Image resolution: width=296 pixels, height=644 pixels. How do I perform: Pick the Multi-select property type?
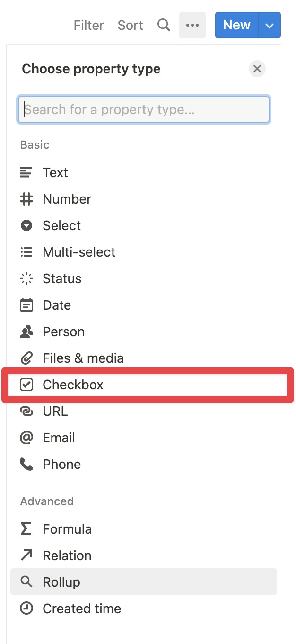click(144, 252)
